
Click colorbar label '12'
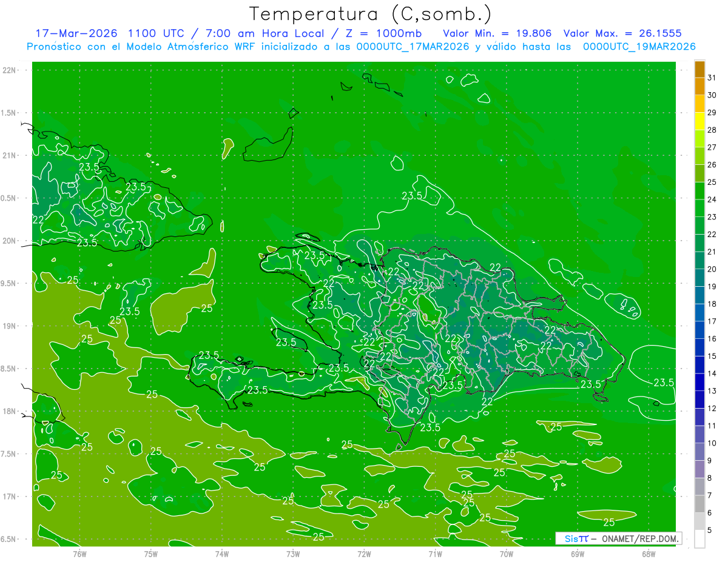712,409
